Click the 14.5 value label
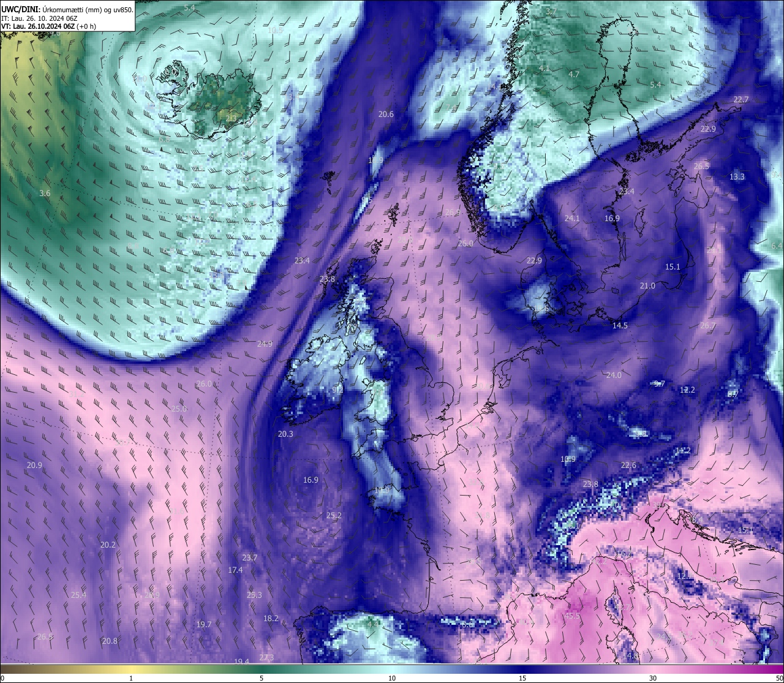This screenshot has height=683, width=784. point(620,326)
